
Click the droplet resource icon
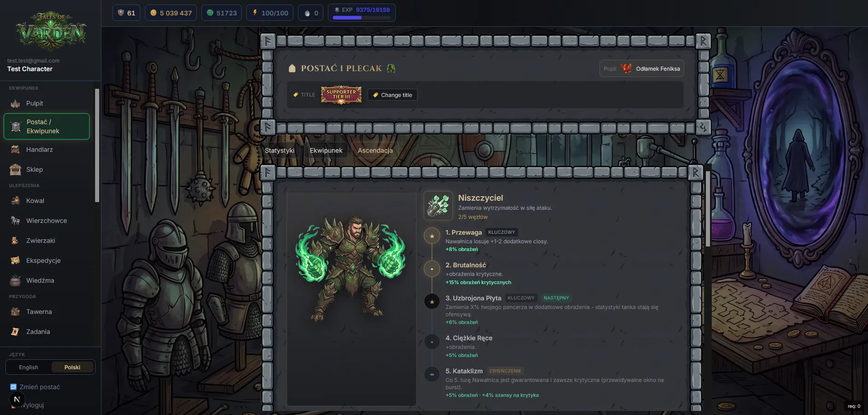coord(307,13)
